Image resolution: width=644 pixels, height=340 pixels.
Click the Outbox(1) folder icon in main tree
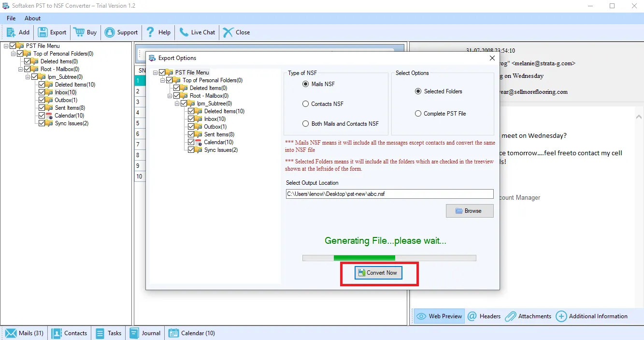[x=49, y=100]
